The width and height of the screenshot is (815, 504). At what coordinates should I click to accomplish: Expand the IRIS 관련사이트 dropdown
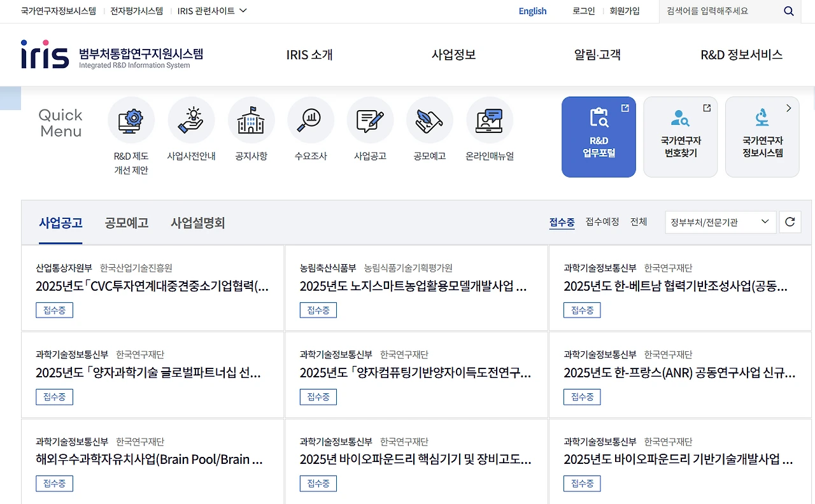[x=212, y=11]
